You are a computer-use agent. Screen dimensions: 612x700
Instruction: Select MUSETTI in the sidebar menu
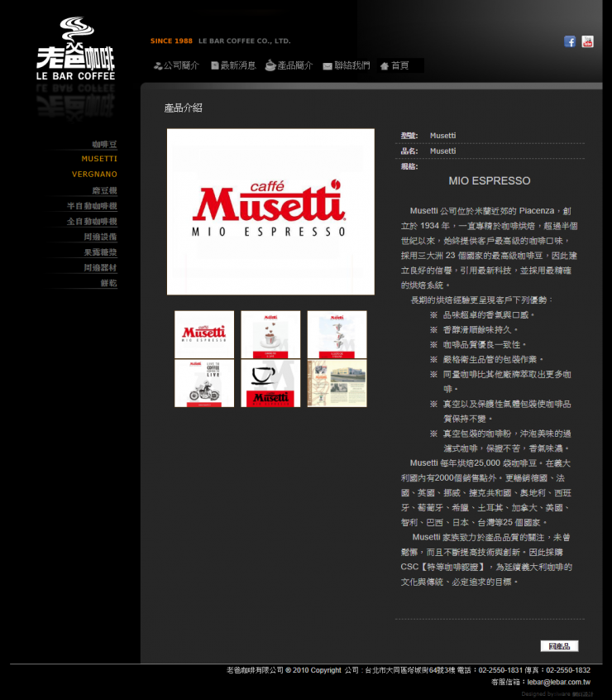pos(99,158)
